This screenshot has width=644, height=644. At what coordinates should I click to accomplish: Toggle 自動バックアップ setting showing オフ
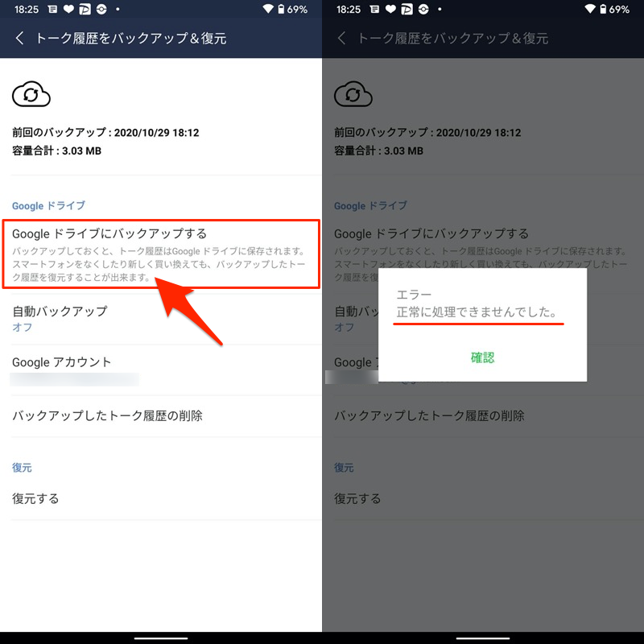click(x=161, y=318)
